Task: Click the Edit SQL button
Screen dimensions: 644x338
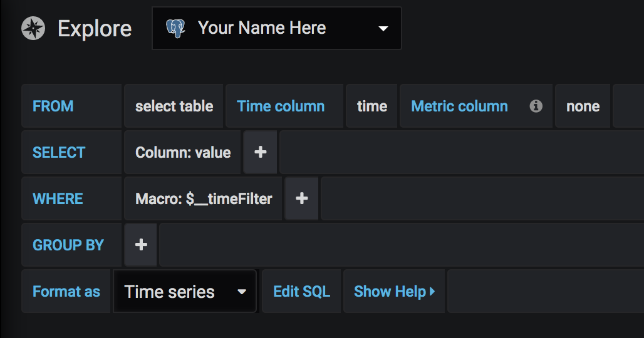Action: [301, 292]
